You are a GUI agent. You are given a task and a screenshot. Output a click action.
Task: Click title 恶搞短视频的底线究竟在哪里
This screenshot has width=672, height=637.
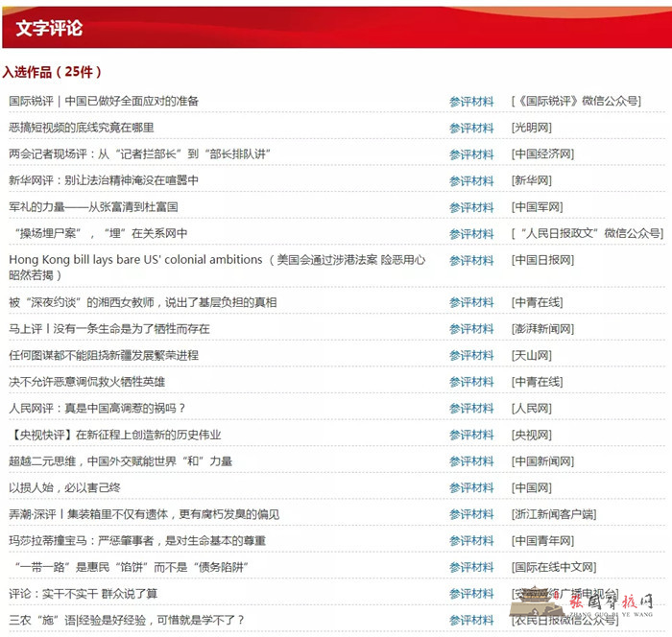click(82, 128)
